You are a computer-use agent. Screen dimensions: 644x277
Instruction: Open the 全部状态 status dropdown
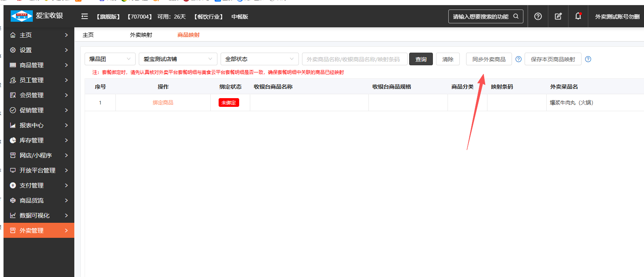click(x=259, y=59)
